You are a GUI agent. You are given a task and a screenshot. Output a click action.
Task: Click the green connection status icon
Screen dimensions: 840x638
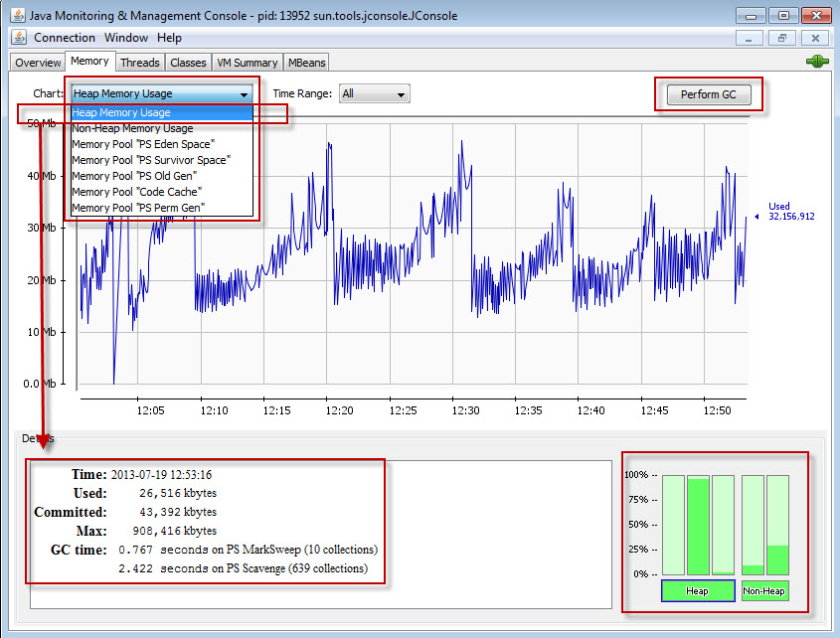tap(817, 62)
